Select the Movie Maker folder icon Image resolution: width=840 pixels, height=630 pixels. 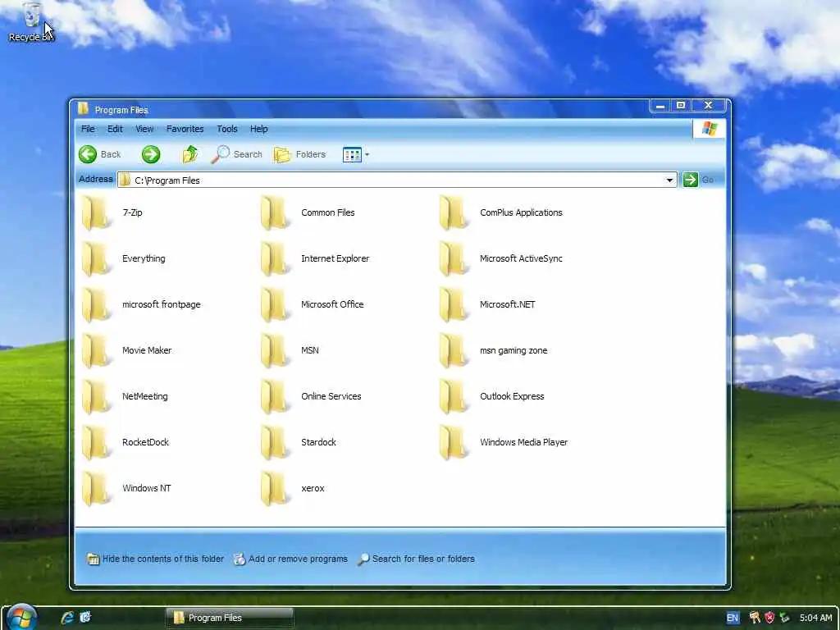pyautogui.click(x=97, y=351)
